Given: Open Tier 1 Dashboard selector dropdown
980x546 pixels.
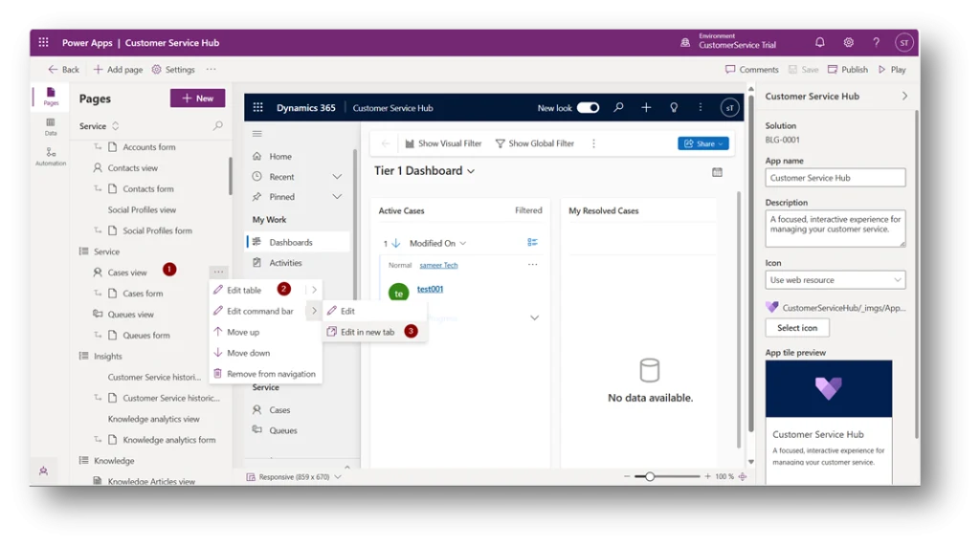Looking at the screenshot, I should tap(471, 171).
